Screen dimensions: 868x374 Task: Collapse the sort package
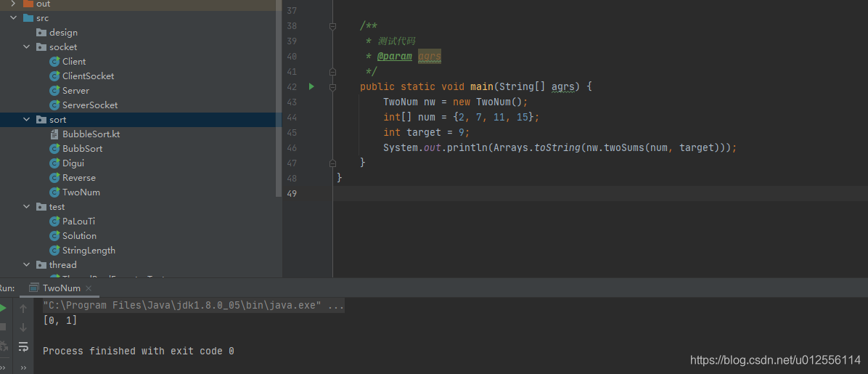(27, 120)
